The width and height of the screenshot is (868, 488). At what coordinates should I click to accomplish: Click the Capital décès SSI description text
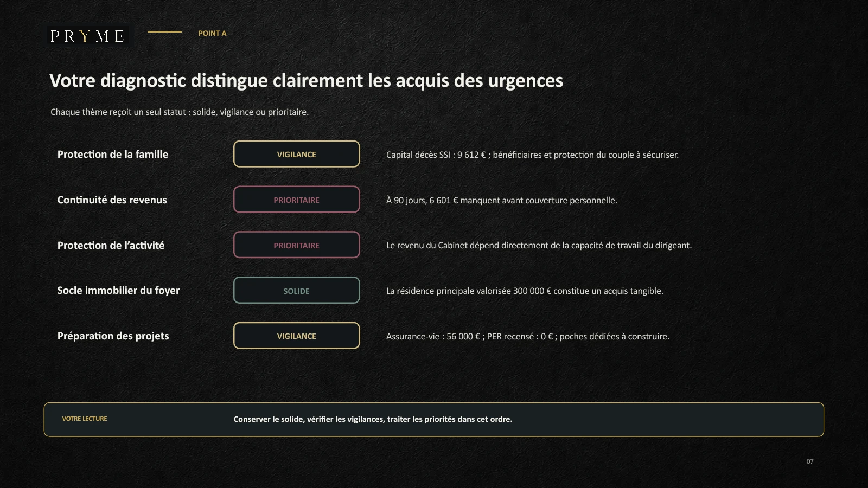532,155
